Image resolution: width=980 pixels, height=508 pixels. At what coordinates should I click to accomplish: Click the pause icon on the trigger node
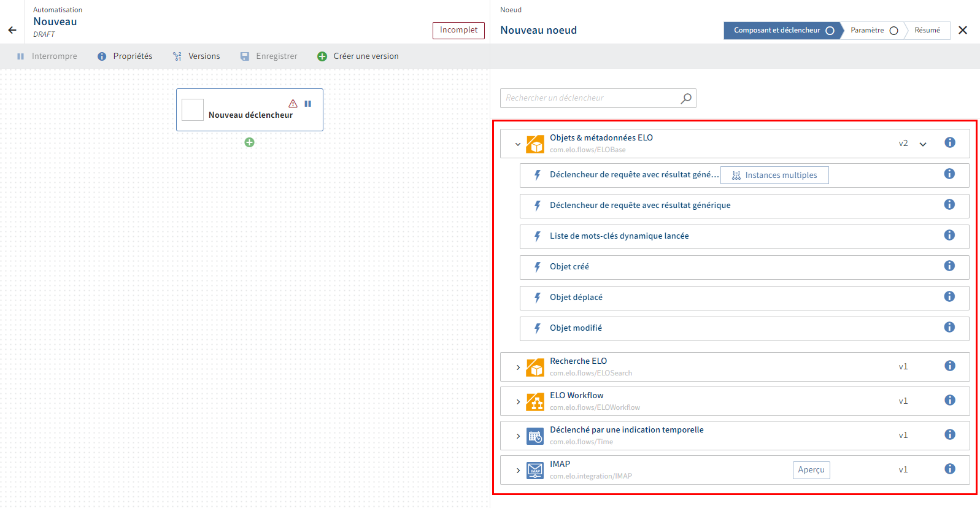click(x=308, y=104)
